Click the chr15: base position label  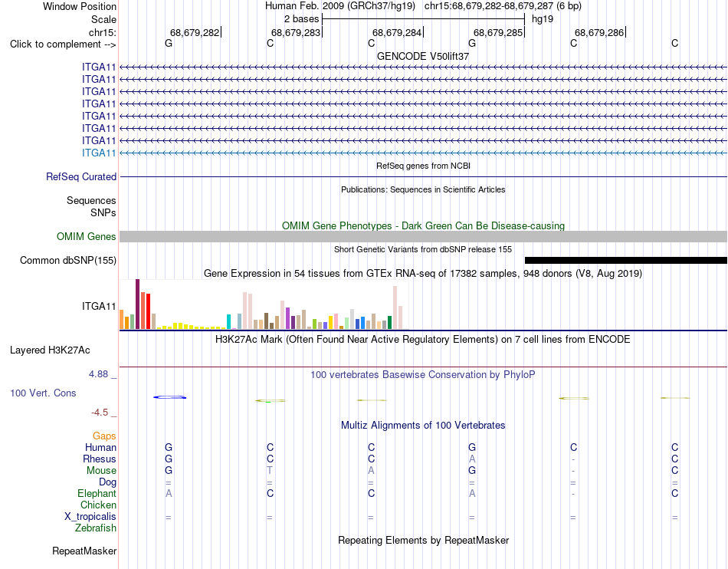click(x=103, y=32)
